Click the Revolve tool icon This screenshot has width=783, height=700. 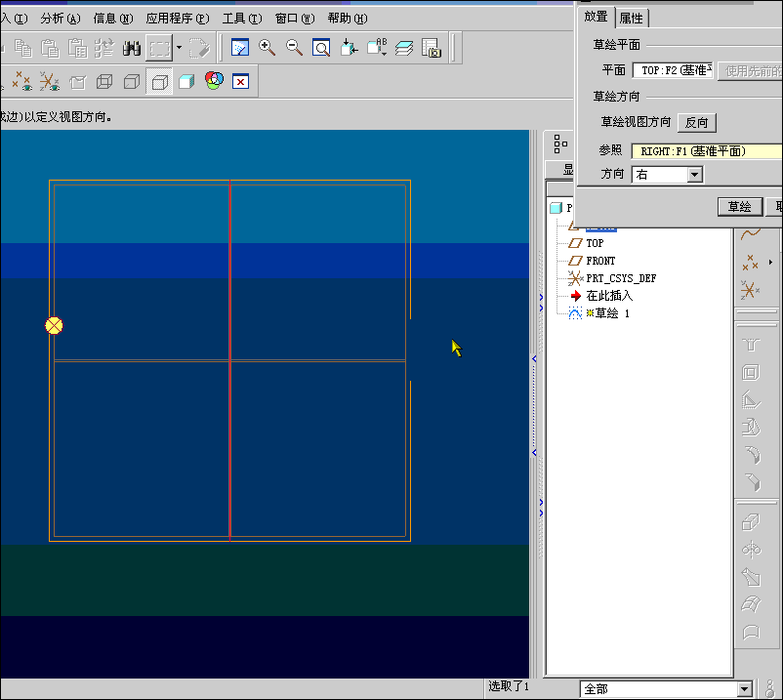751,550
